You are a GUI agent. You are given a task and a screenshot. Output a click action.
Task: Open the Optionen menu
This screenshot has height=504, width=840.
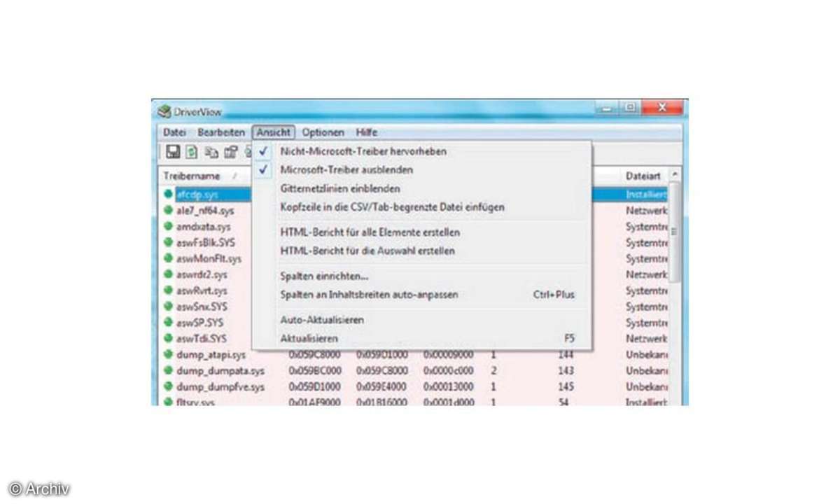point(323,132)
